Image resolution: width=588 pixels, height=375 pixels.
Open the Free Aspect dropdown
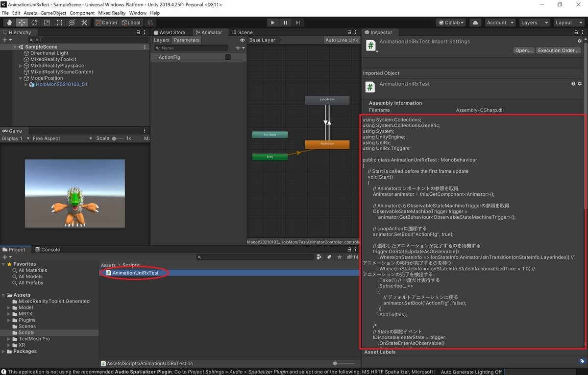coord(62,139)
